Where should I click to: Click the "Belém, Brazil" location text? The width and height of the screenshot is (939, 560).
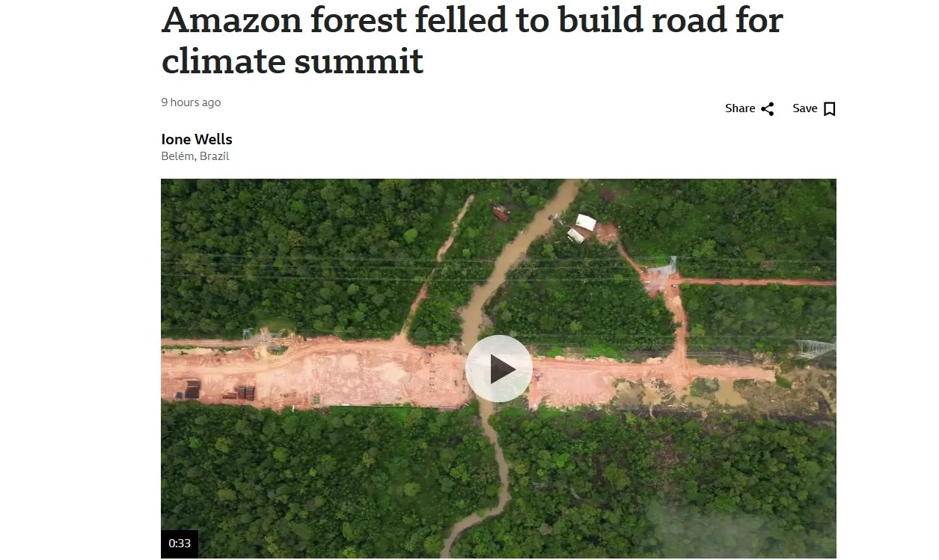[195, 156]
